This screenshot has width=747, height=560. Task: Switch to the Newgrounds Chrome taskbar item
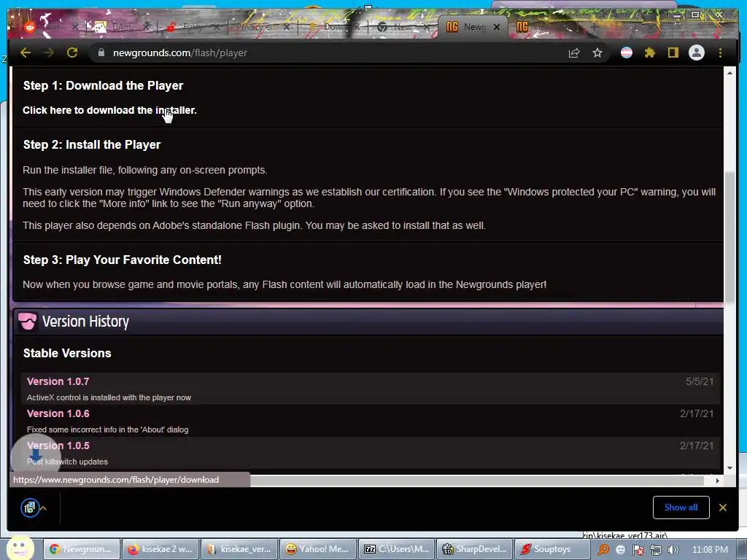click(x=82, y=549)
